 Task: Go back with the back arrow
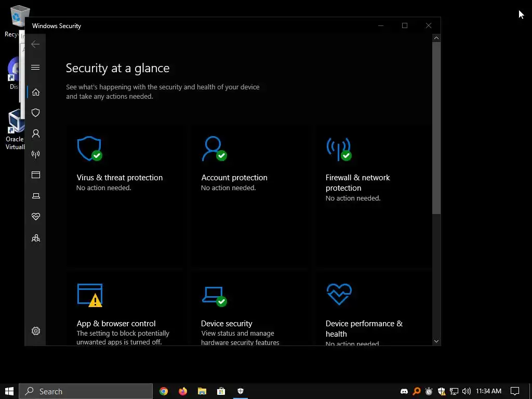35,44
